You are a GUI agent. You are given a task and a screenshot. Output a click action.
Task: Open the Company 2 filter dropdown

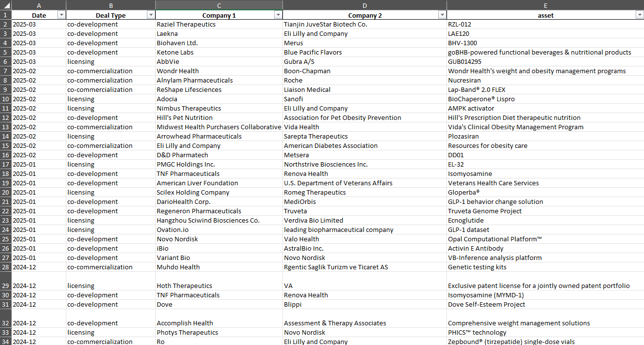click(442, 15)
